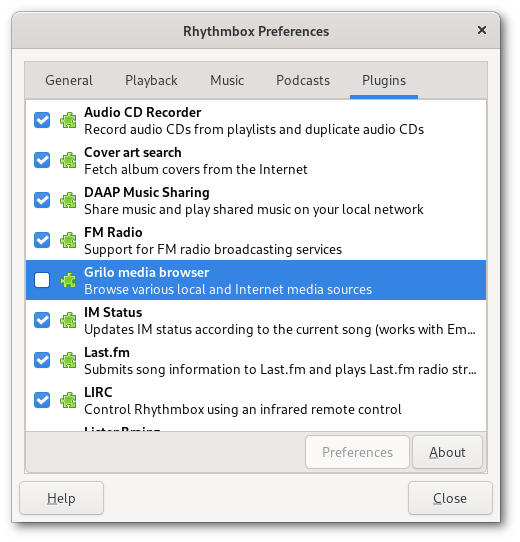
Task: Select the DAAP Music Sharing row
Action: tap(256, 200)
